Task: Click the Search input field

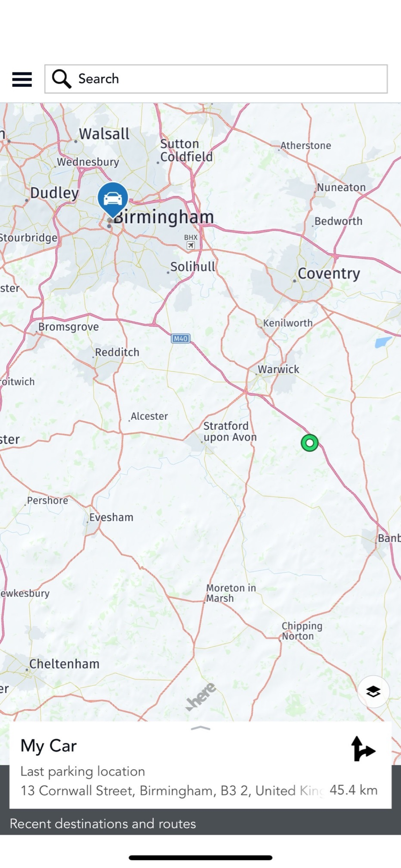Action: pos(216,79)
